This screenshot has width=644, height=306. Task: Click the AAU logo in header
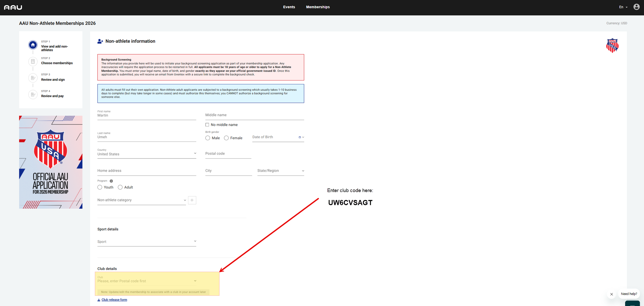pos(13,7)
